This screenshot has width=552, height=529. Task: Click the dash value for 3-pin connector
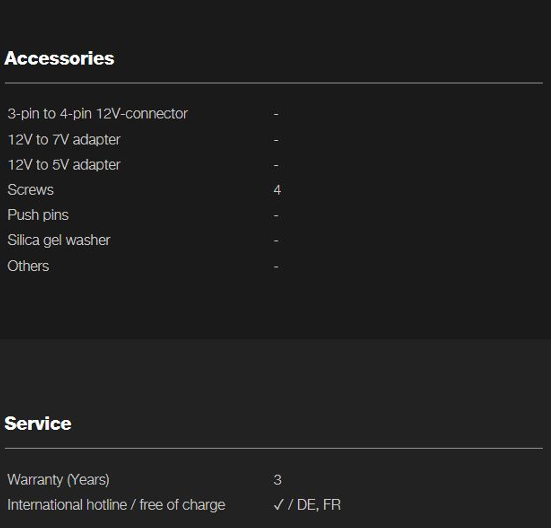[x=276, y=114]
